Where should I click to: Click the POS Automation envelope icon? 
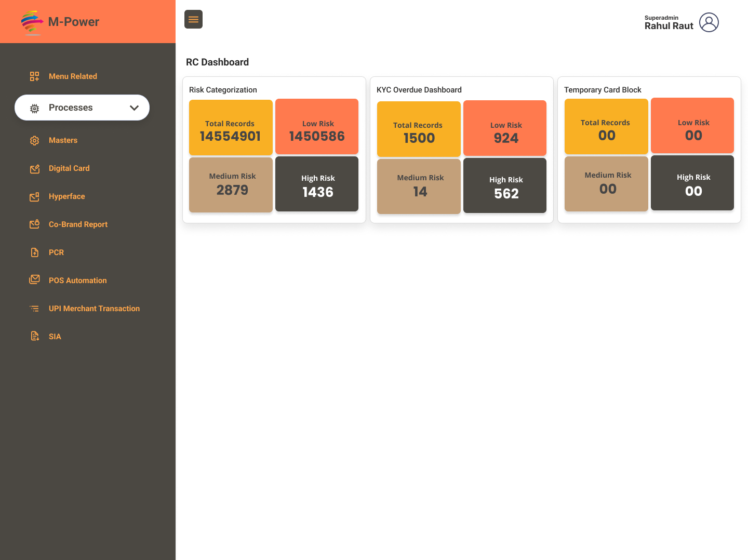click(34, 280)
